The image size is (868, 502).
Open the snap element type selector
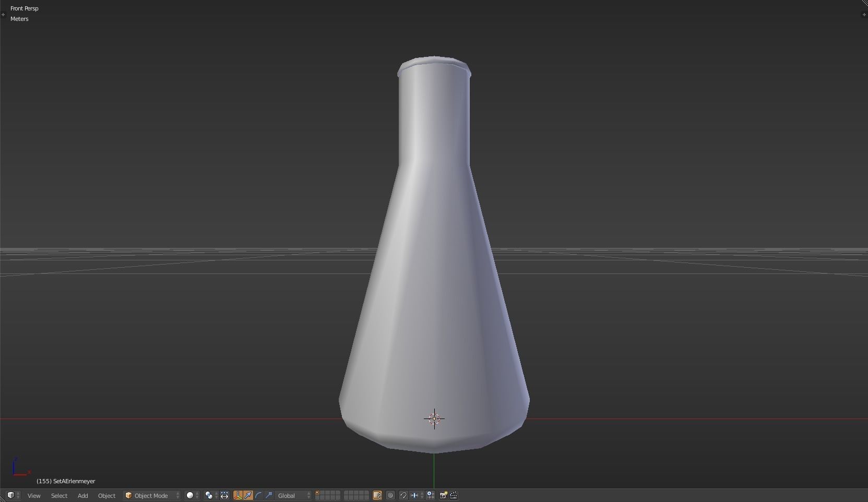[x=417, y=496]
